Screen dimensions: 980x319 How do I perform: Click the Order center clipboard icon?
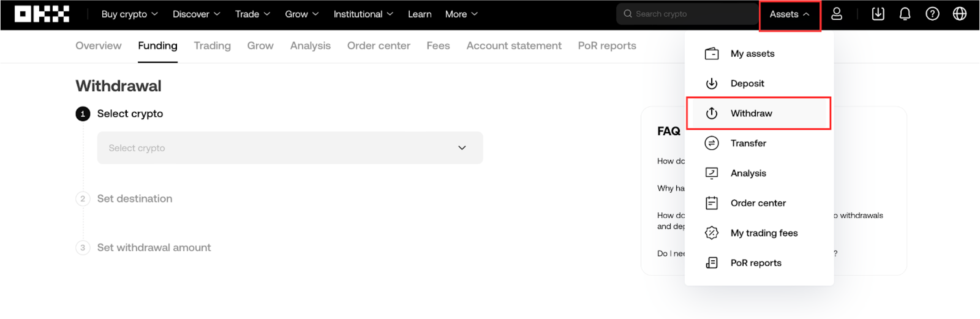point(711,203)
